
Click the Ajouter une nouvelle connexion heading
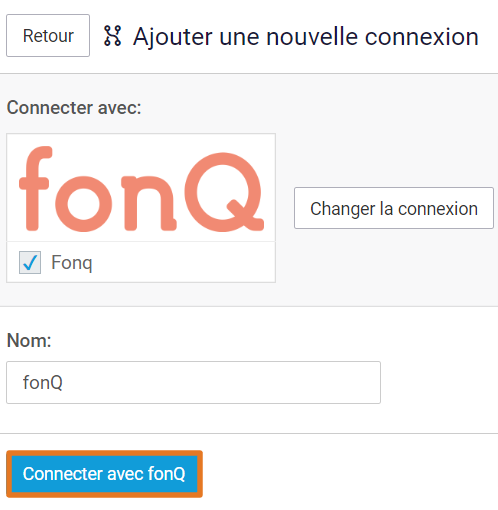click(306, 36)
